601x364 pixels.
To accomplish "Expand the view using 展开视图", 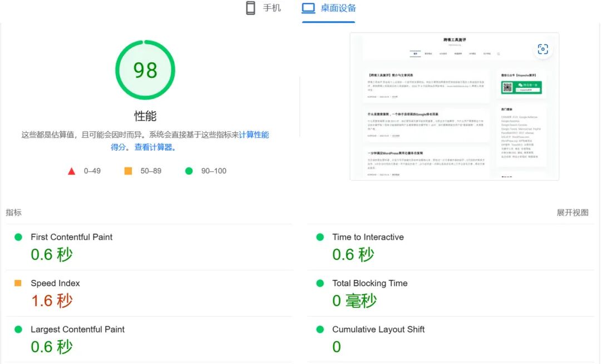I will coord(574,212).
